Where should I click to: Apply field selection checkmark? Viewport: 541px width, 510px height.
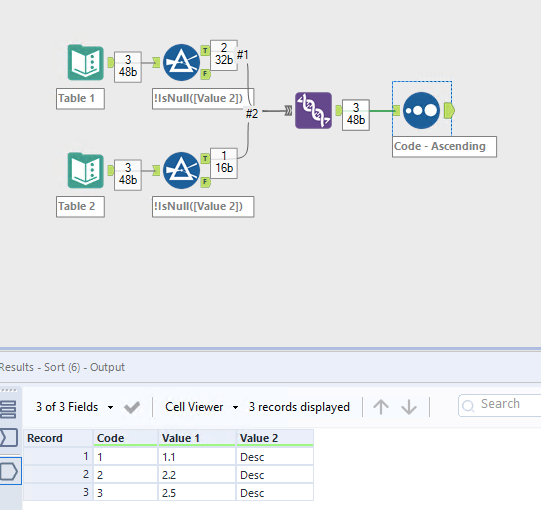coord(132,408)
